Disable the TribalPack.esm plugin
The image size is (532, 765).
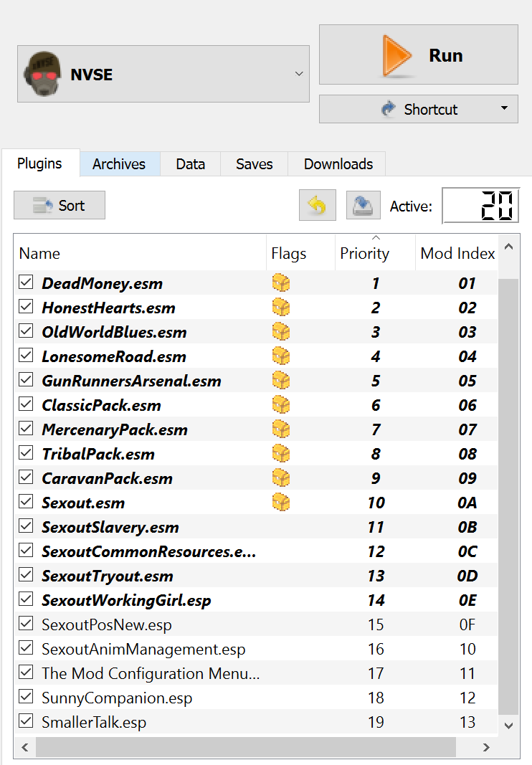point(26,452)
